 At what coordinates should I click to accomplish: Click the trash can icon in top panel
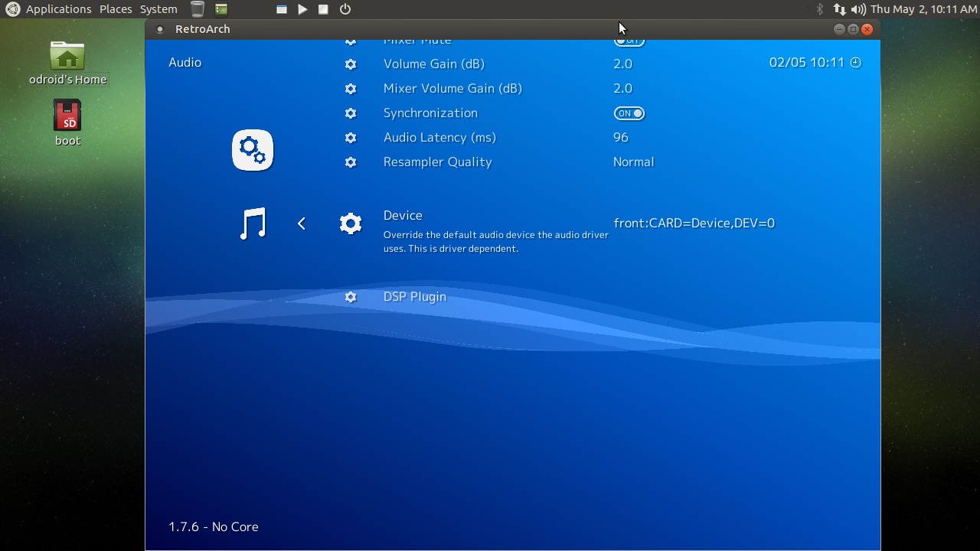(x=198, y=9)
